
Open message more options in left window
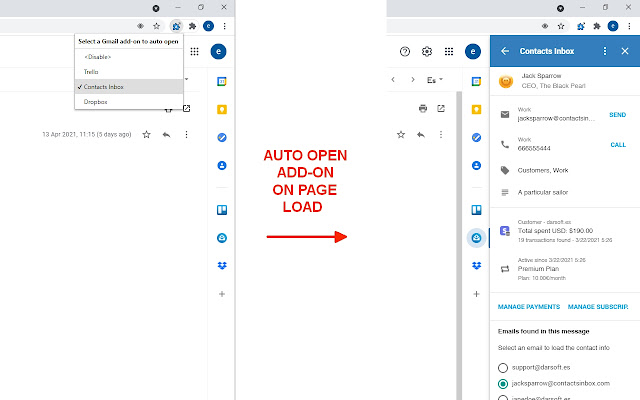click(x=187, y=134)
